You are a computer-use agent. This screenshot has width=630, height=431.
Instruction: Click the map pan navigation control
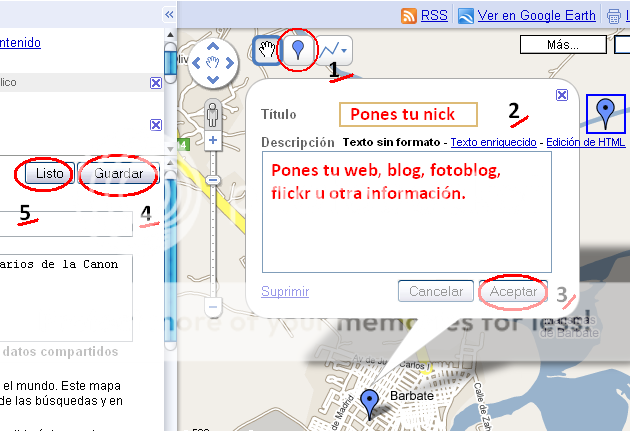(212, 64)
